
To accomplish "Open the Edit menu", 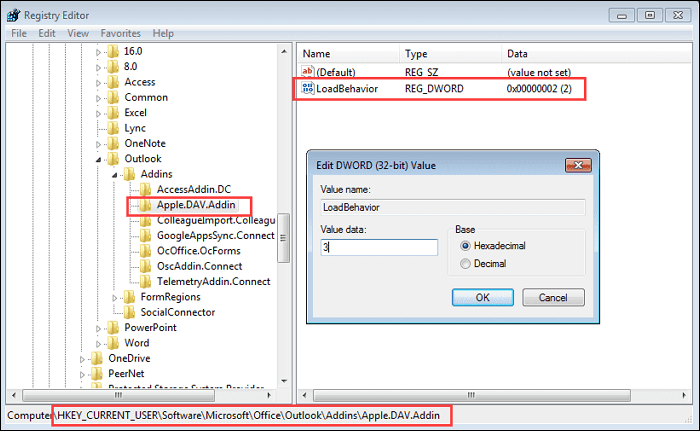I will [x=48, y=33].
